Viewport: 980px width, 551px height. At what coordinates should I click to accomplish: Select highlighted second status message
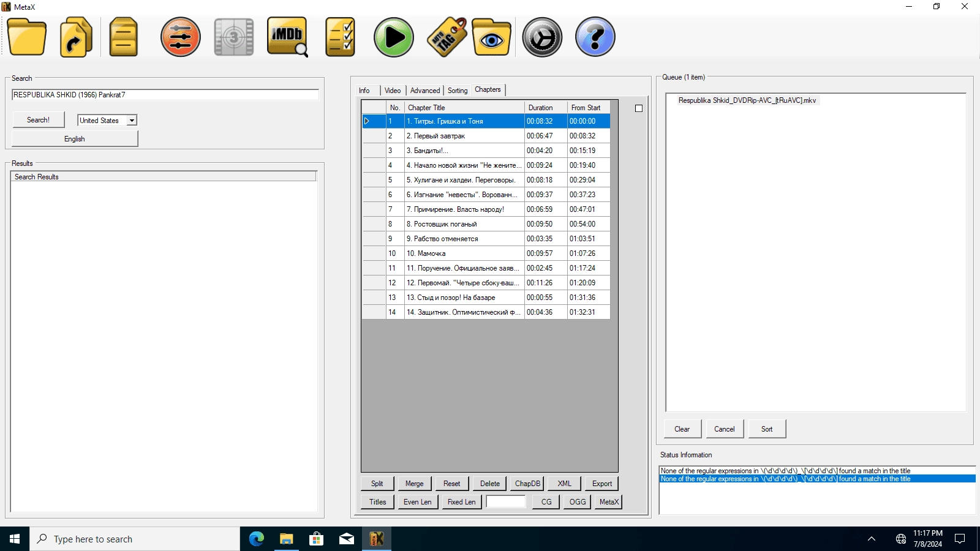click(x=817, y=479)
